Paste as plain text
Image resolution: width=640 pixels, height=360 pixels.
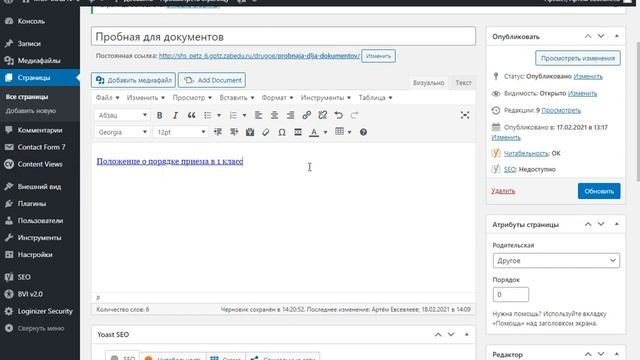(250, 132)
